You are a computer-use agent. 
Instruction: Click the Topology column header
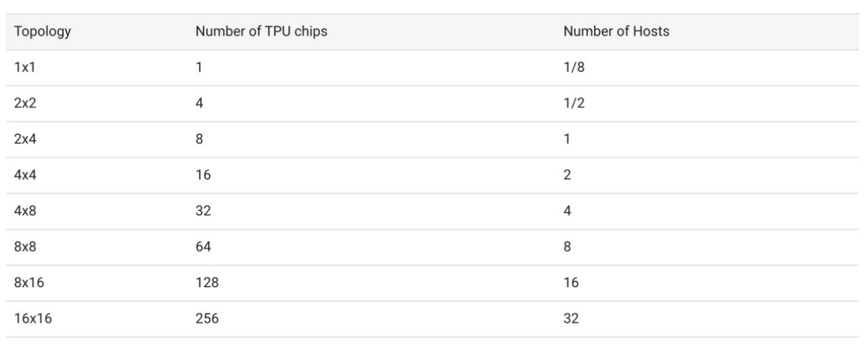point(43,32)
